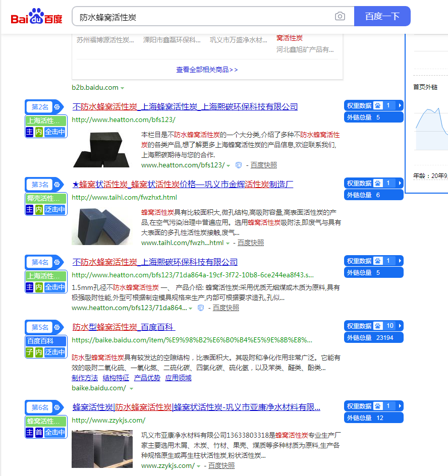Expand dropdown after www.taihl.com/fwzh...html
This screenshot has height=476, width=448.
(228, 244)
